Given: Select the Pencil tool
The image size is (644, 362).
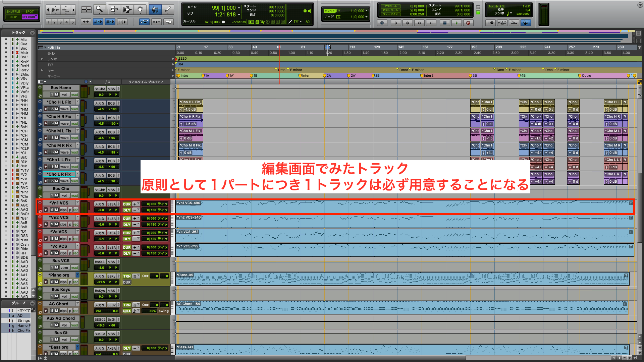Looking at the screenshot, I should coord(168,9).
